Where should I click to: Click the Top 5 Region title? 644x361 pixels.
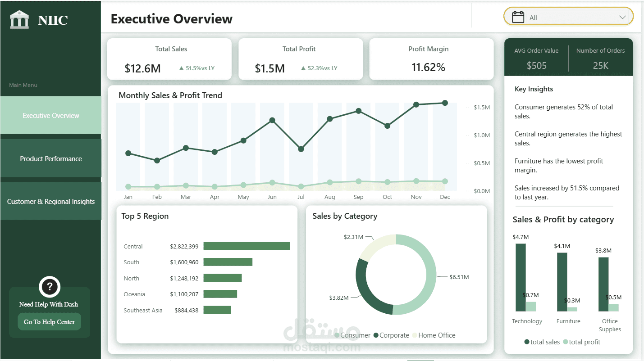(145, 216)
